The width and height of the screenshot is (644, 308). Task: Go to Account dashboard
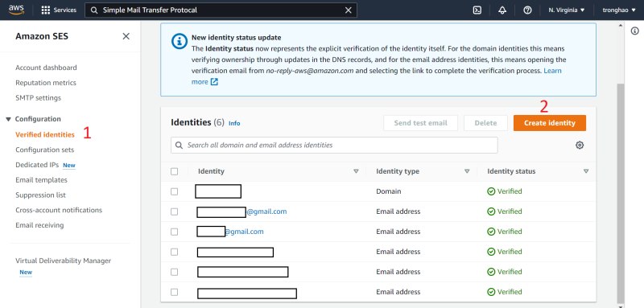[x=46, y=68]
